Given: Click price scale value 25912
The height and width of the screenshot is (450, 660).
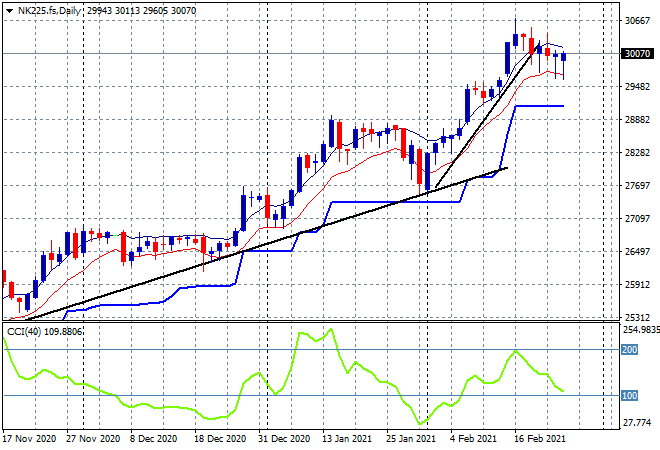Looking at the screenshot, I should 638,285.
